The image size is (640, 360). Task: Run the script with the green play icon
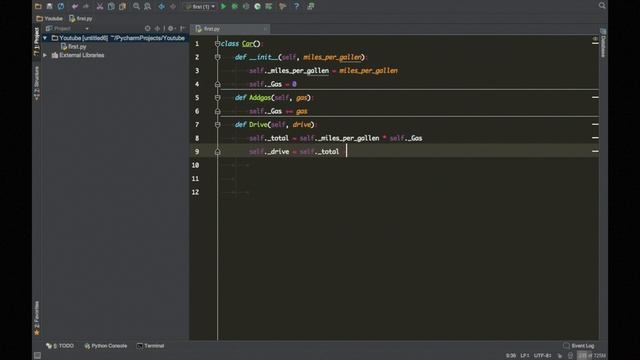[x=223, y=6]
